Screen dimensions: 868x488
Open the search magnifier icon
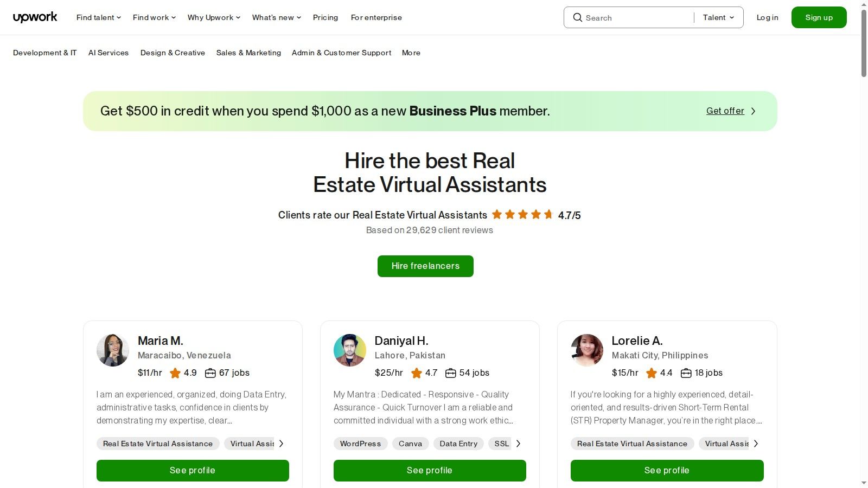[x=578, y=17]
